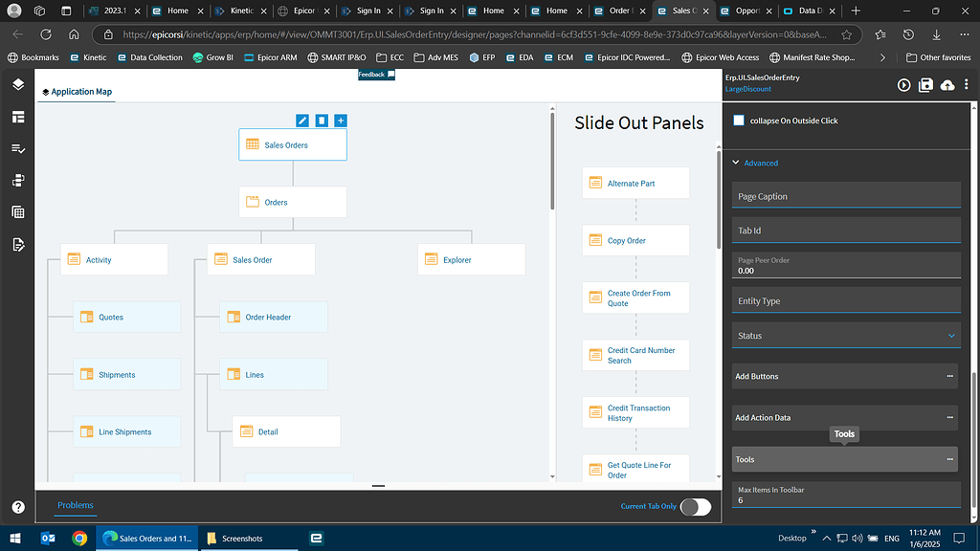The height and width of the screenshot is (551, 980).
Task: Click the Page Peer Order field
Action: coord(846,266)
